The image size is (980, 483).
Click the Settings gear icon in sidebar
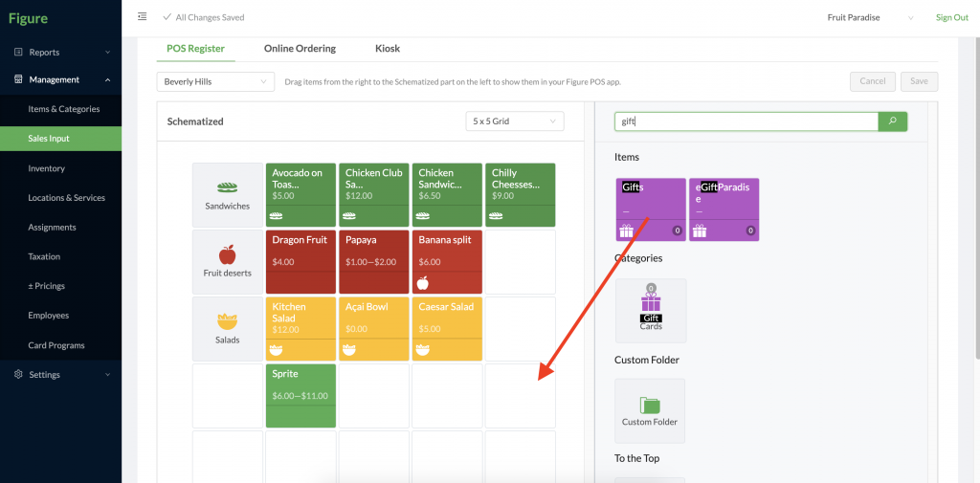click(18, 374)
